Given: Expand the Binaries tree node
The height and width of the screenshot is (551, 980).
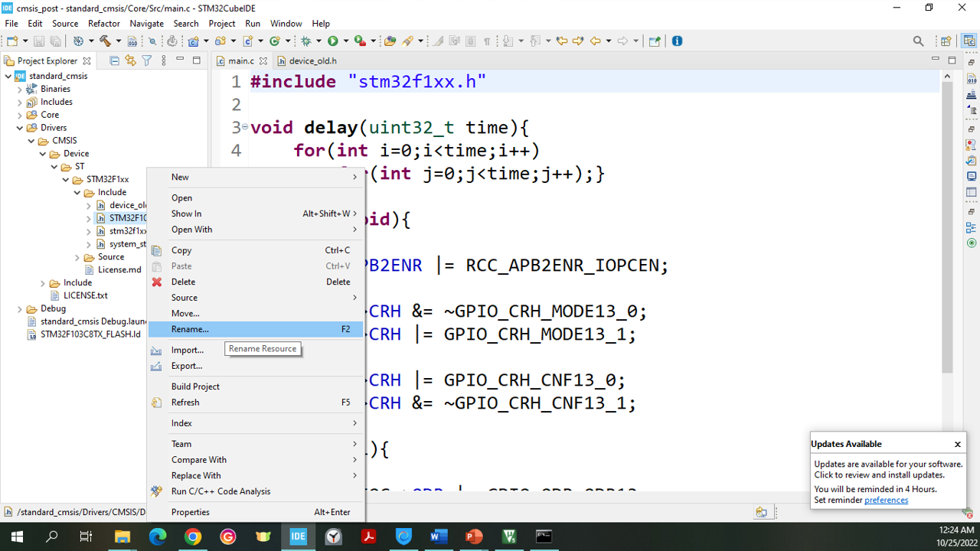Looking at the screenshot, I should tap(20, 89).
